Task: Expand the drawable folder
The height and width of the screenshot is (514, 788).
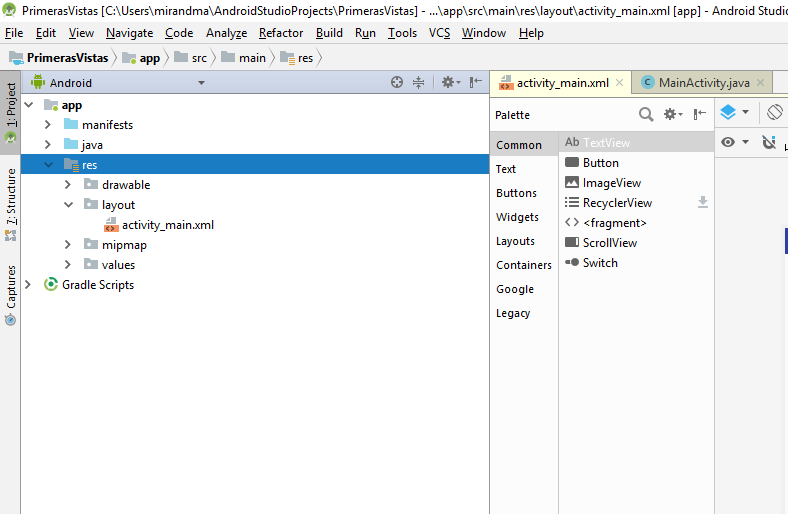Action: (67, 185)
